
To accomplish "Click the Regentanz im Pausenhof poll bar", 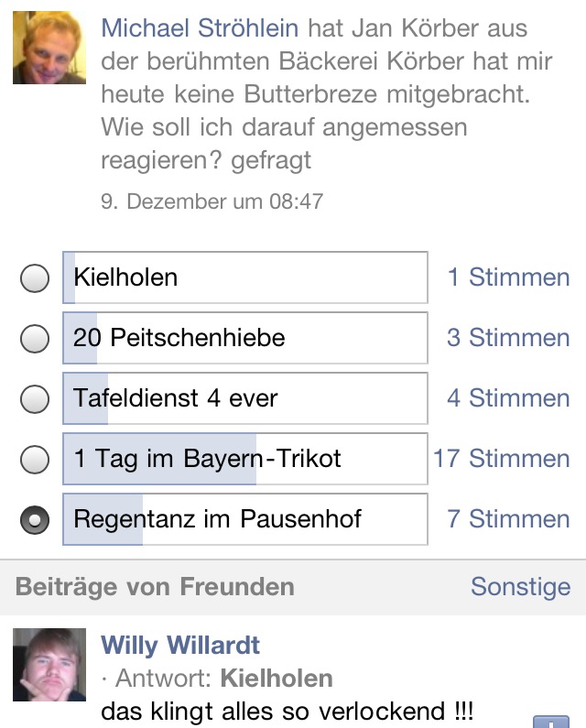I will [x=244, y=519].
